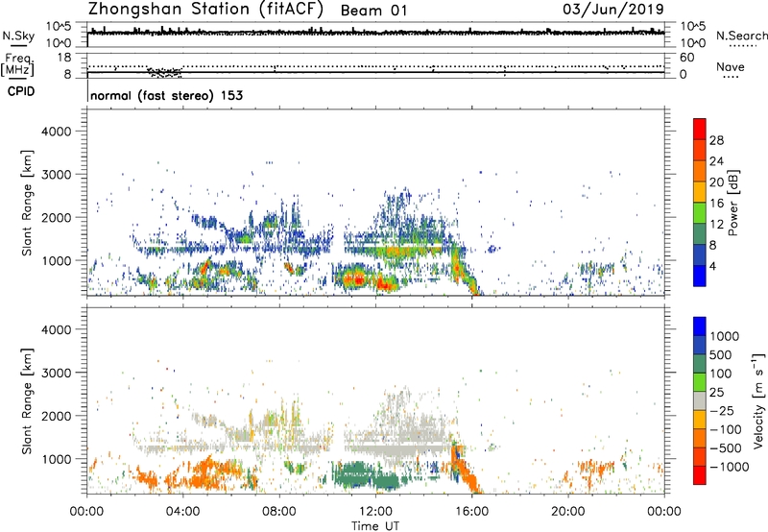Click the "60" tick on the Nave axis
The image size is (768, 532).
pos(686,58)
